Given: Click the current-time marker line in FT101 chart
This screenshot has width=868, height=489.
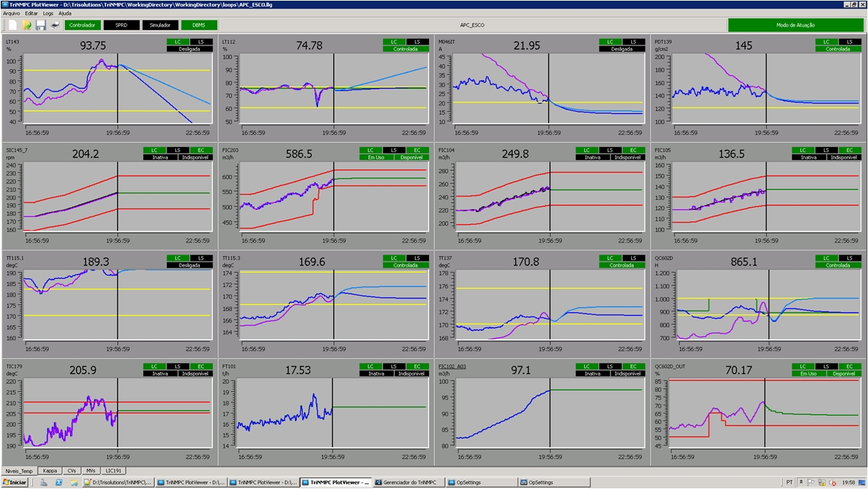Looking at the screenshot, I should point(333,413).
